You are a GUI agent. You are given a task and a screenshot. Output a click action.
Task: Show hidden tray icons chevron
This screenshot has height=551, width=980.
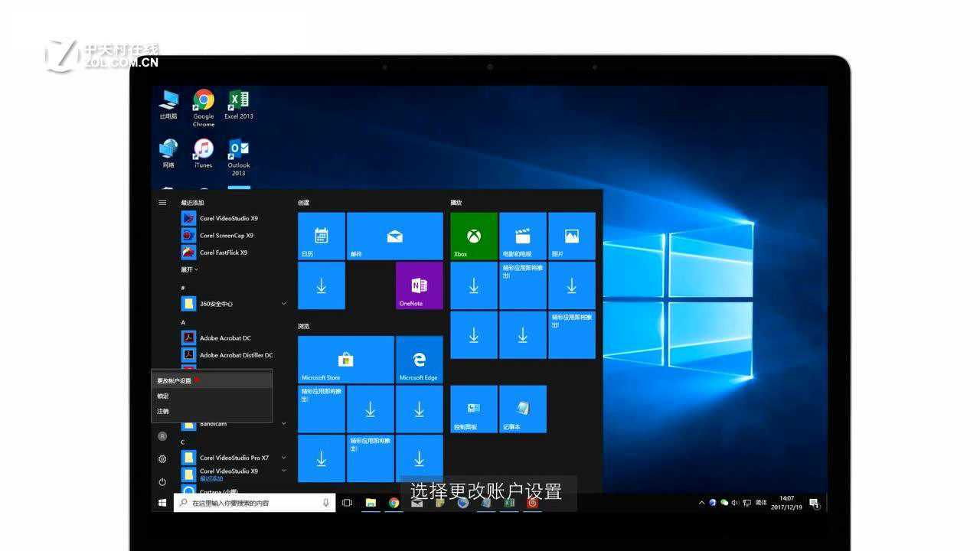tap(702, 503)
